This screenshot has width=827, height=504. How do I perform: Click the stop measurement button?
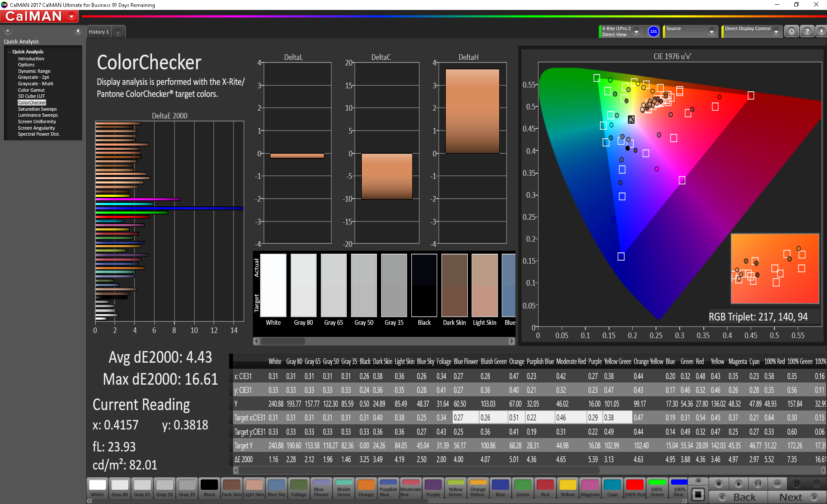pyautogui.click(x=718, y=483)
